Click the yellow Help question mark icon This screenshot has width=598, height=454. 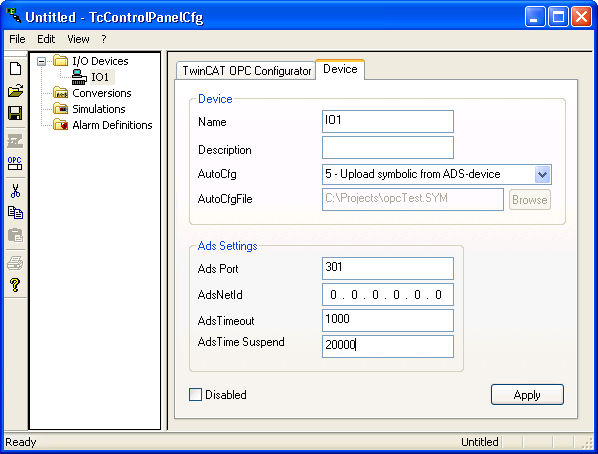pyautogui.click(x=15, y=285)
